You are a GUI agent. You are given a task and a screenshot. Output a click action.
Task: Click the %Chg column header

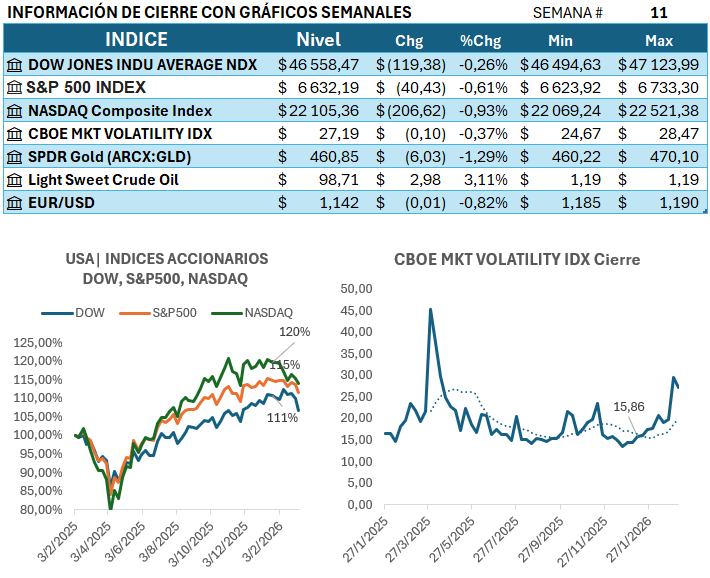(x=479, y=41)
